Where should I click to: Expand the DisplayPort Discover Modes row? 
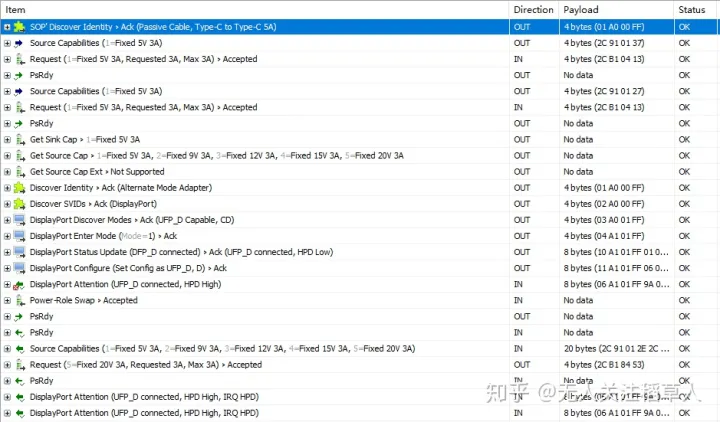pyautogui.click(x=7, y=220)
